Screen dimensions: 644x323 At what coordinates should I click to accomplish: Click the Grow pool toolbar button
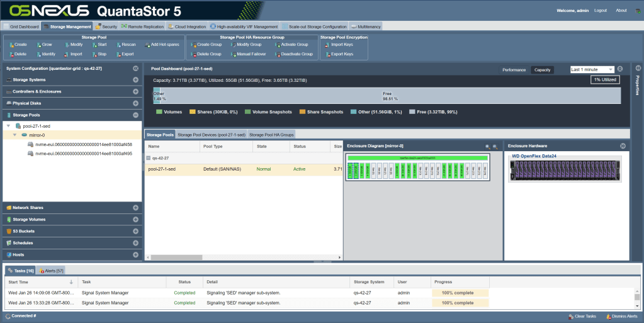[x=44, y=44]
